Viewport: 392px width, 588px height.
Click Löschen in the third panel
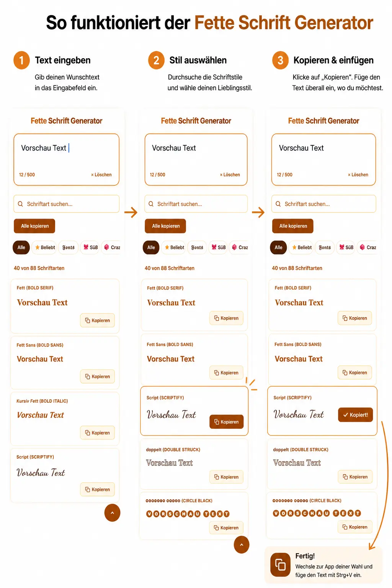[358, 175]
